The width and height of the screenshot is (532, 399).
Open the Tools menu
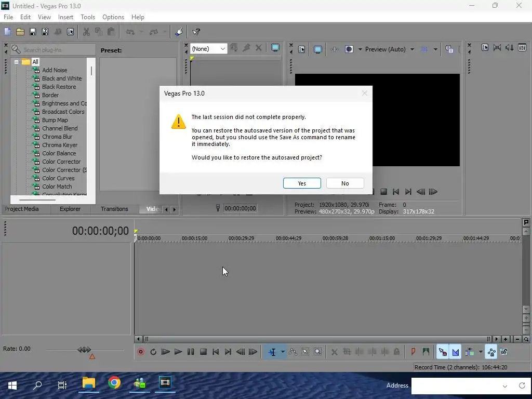coord(87,17)
